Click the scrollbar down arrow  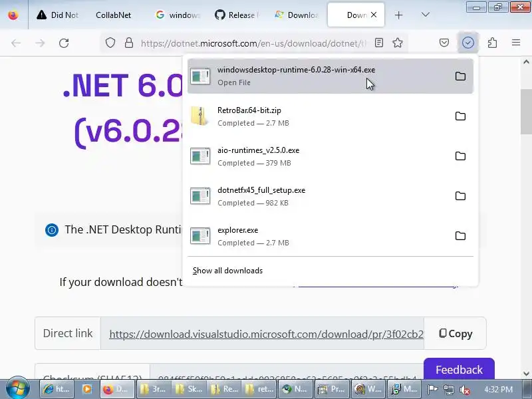[x=526, y=374]
